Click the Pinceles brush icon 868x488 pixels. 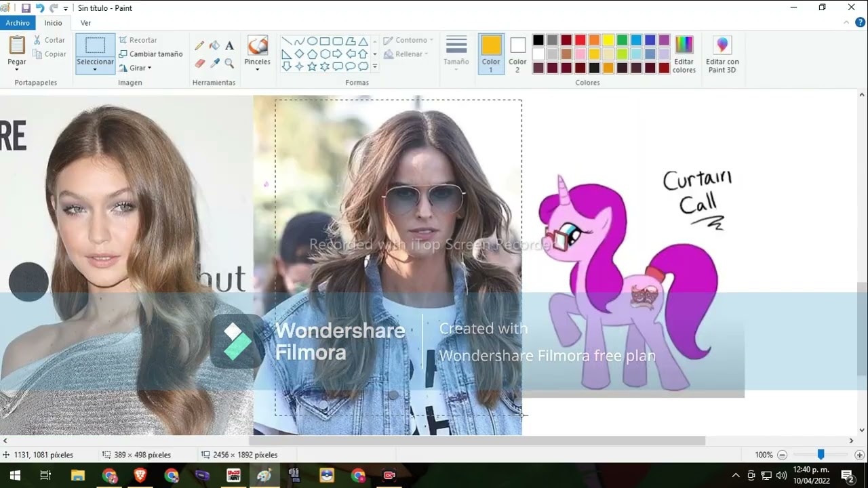(x=257, y=45)
